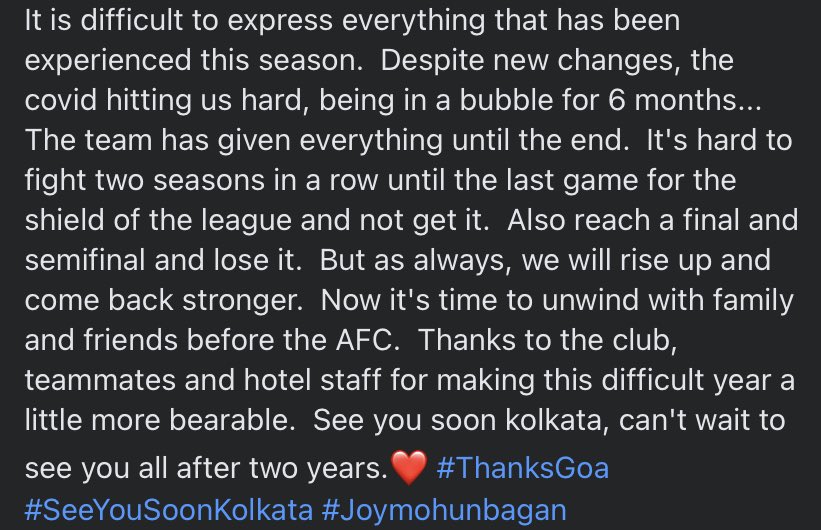Click the word "experienced" starting the second line
The image size is (821, 530).
tap(108, 60)
